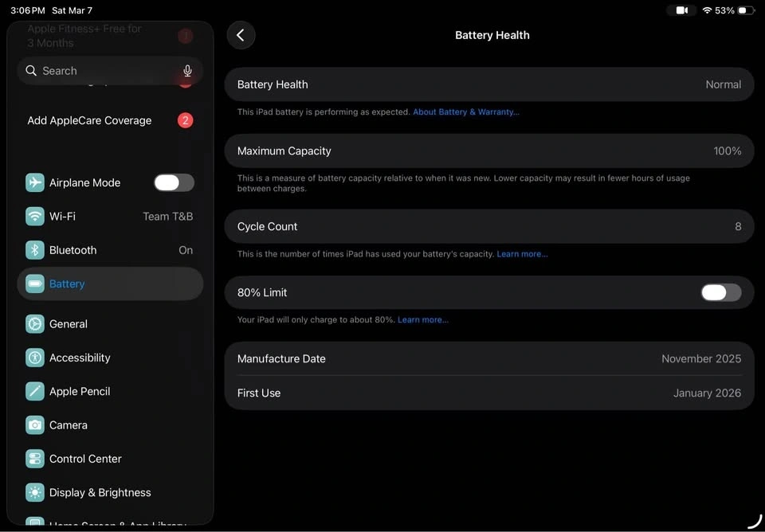
Task: Tap the Accessibility icon
Action: point(35,358)
